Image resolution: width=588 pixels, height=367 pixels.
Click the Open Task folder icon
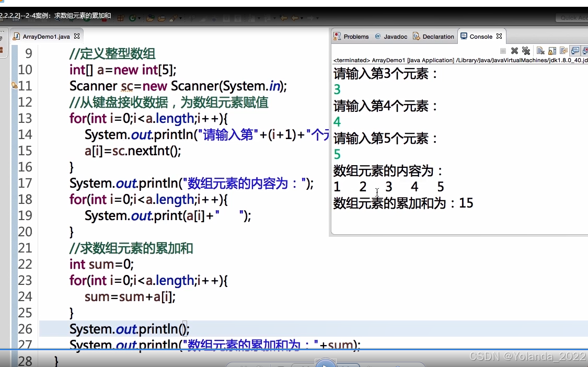pyautogui.click(x=162, y=18)
